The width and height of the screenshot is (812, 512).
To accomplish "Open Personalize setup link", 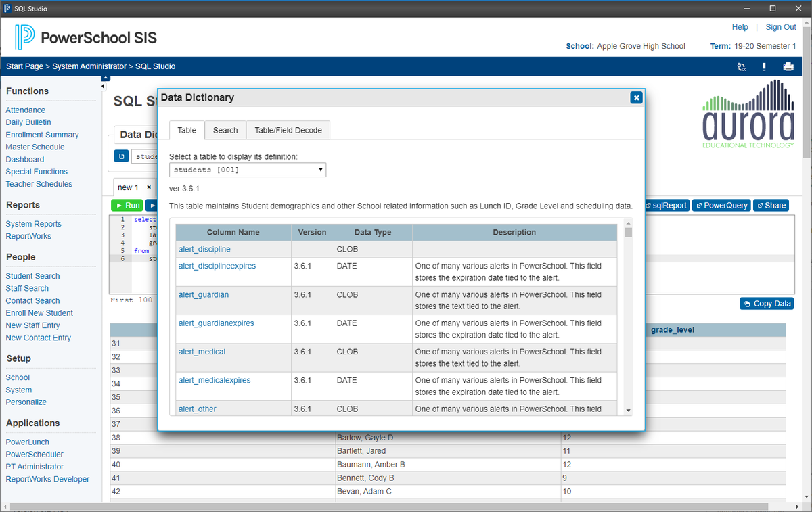I will (26, 402).
